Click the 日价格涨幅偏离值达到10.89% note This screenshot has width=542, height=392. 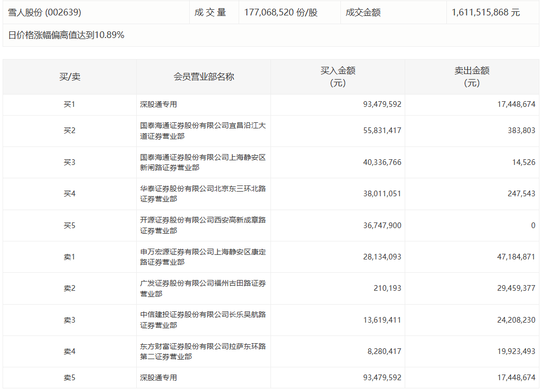[x=66, y=35]
